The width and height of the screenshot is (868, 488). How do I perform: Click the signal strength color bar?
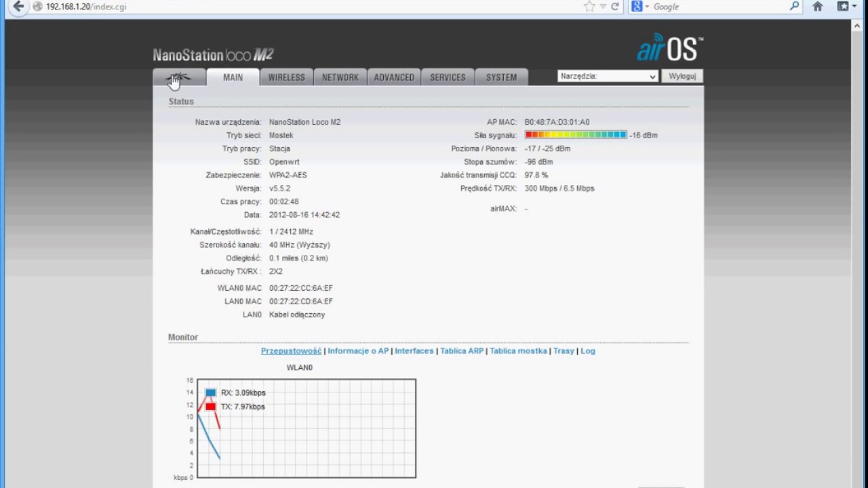576,135
